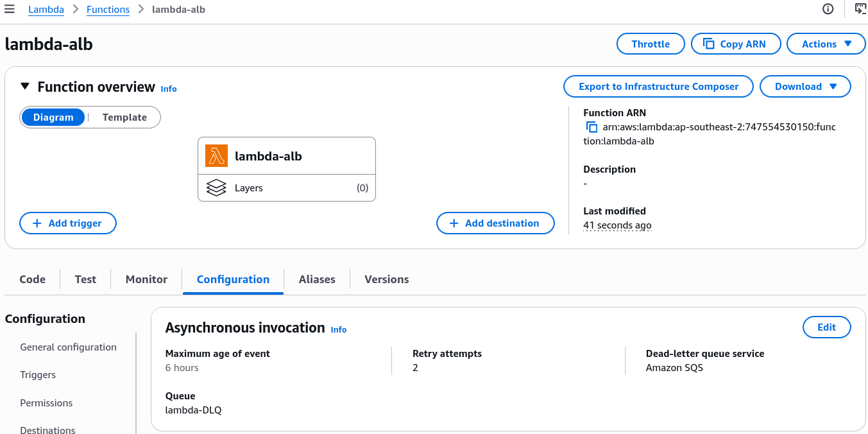Switch to the Monitor tab
Image resolution: width=868 pixels, height=434 pixels.
click(146, 279)
